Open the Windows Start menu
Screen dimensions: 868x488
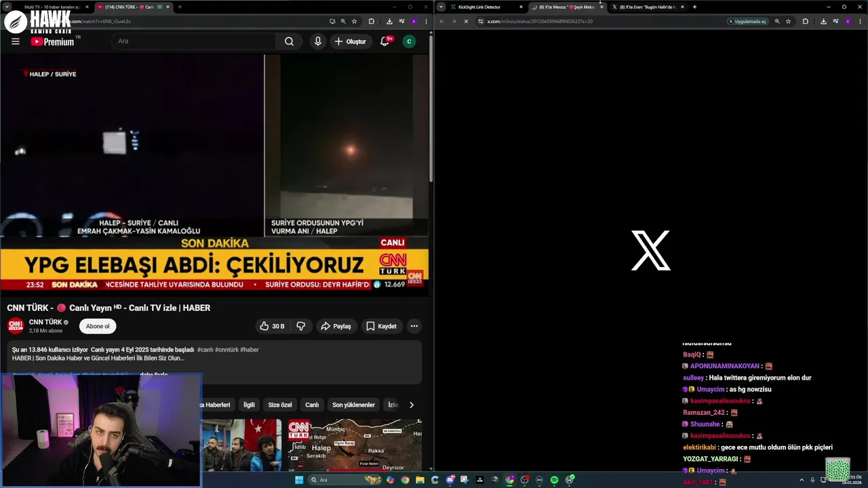(299, 480)
